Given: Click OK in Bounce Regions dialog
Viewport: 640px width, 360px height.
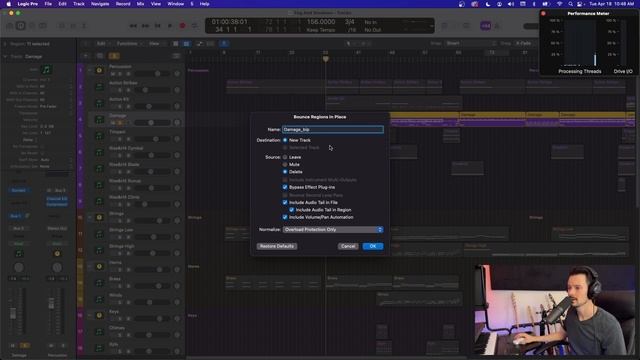Looking at the screenshot, I should coord(373,246).
